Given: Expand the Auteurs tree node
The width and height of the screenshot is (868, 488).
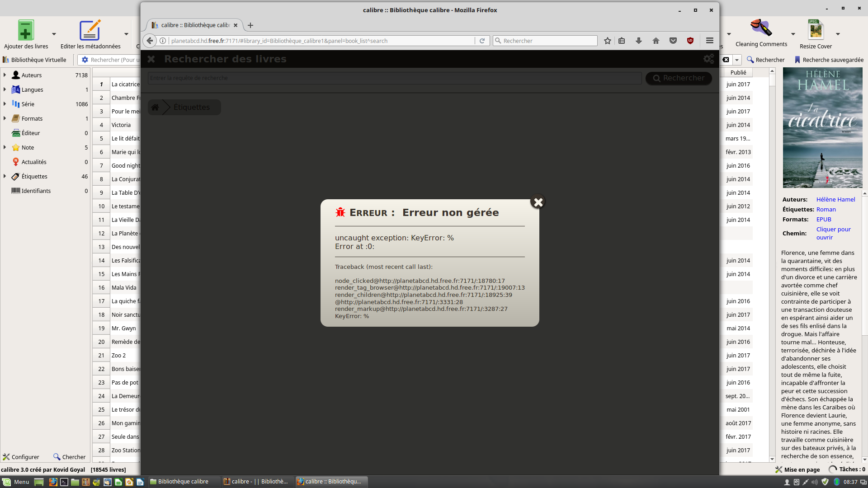Looking at the screenshot, I should (x=5, y=75).
